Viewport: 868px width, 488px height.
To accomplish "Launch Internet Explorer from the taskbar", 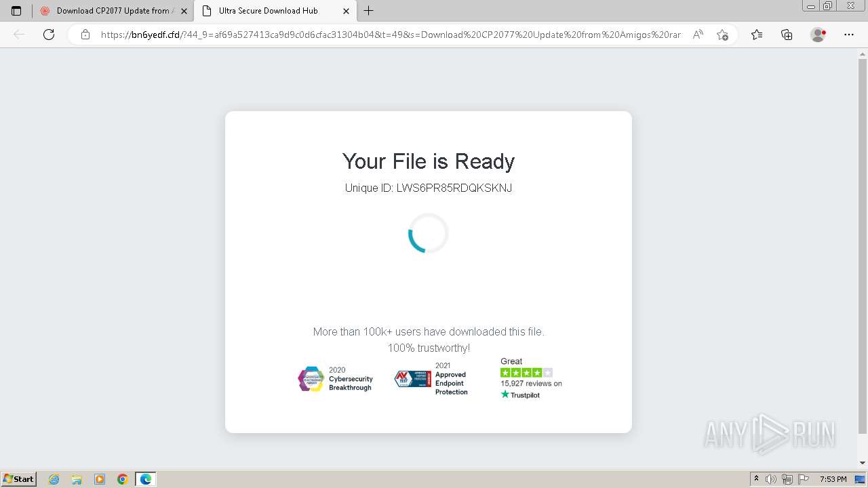I will tap(54, 479).
